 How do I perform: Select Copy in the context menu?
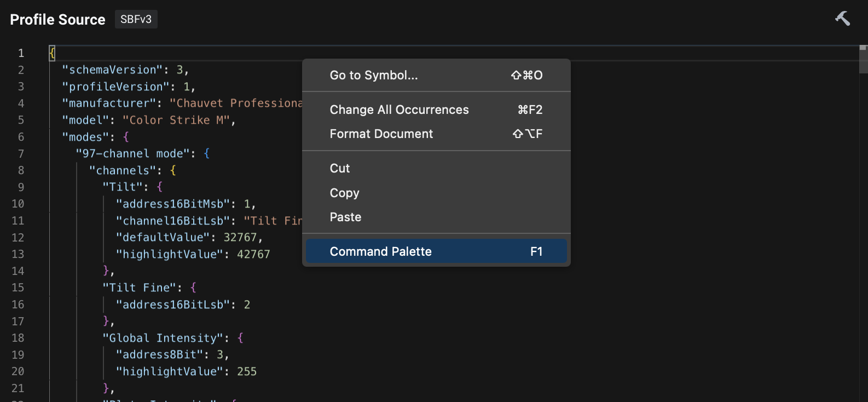[436, 193]
